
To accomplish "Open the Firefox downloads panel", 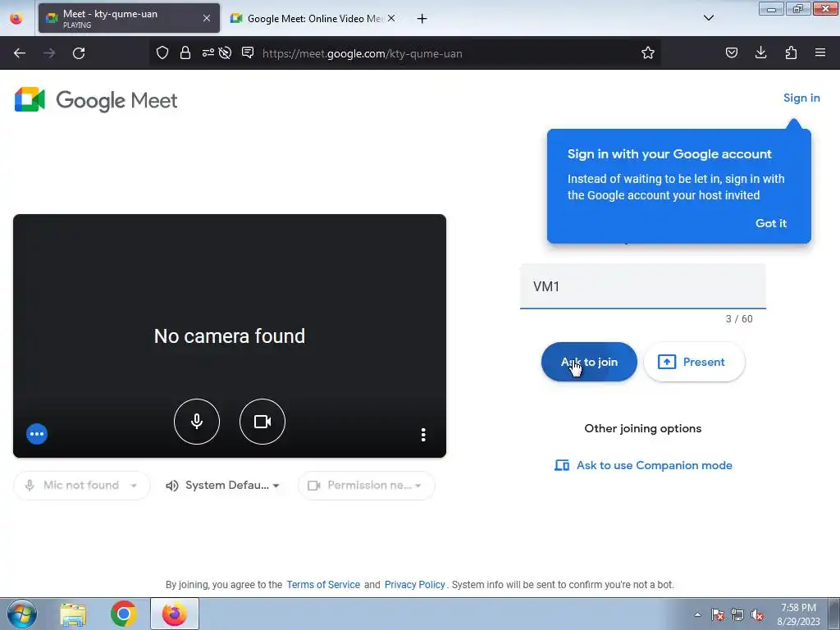I will pyautogui.click(x=760, y=52).
